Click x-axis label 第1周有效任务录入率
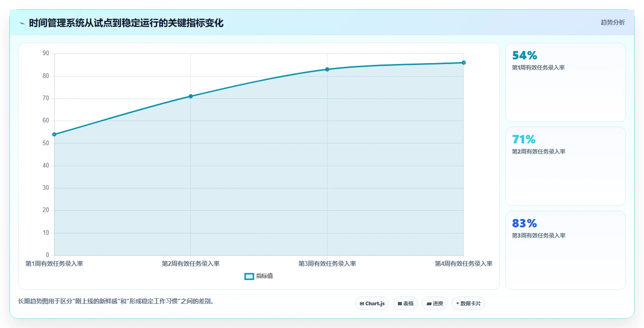Screen dimensions: 644x328 [x=54, y=264]
